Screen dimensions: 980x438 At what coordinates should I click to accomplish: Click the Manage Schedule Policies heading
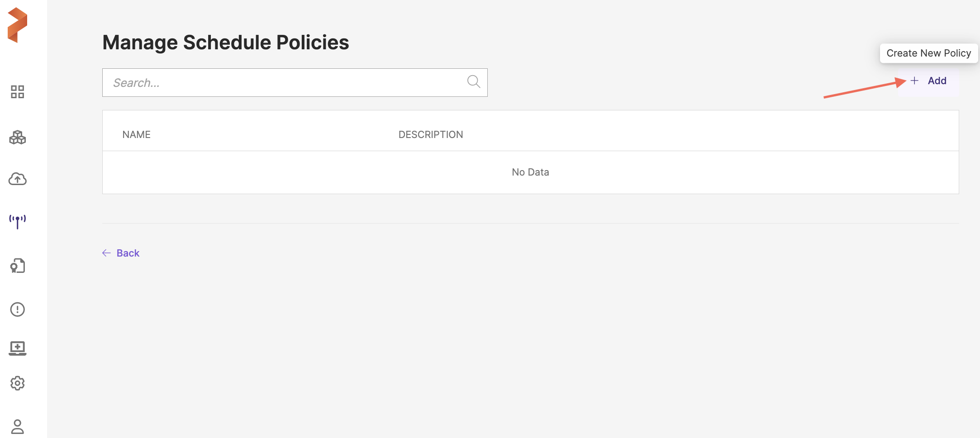click(x=225, y=43)
